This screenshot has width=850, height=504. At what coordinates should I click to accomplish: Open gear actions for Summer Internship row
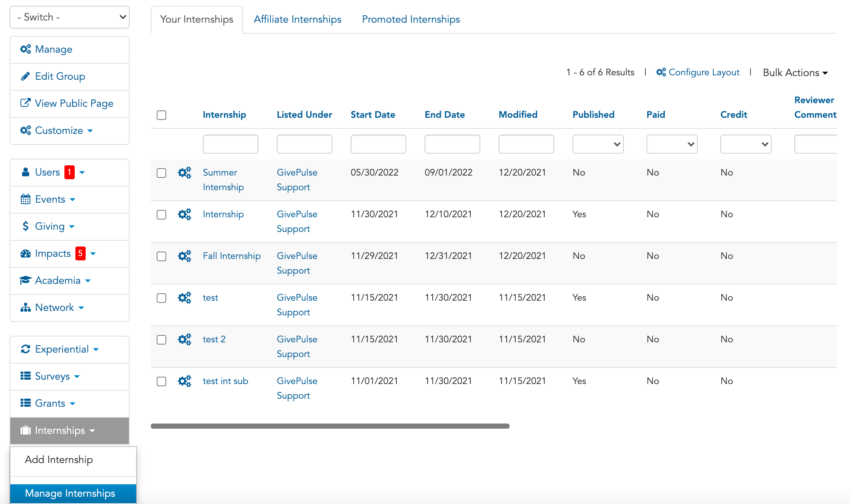click(184, 173)
